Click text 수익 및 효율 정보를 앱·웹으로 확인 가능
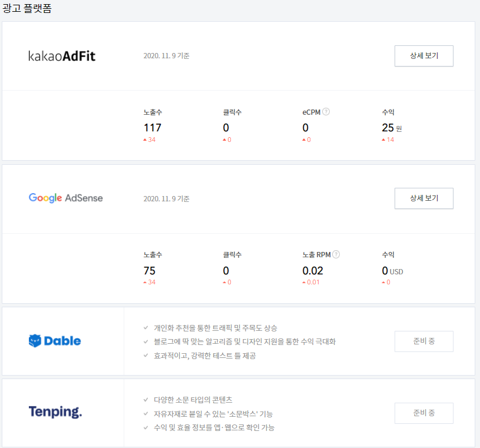The width and height of the screenshot is (480, 448). coord(214,427)
